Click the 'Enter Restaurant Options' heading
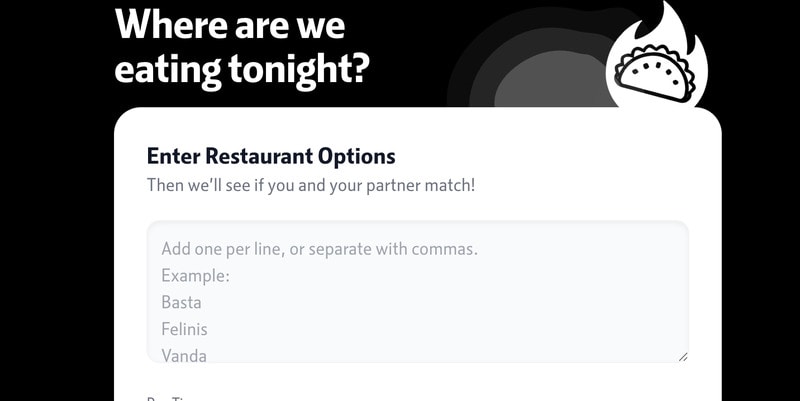The height and width of the screenshot is (401, 800). click(x=271, y=156)
